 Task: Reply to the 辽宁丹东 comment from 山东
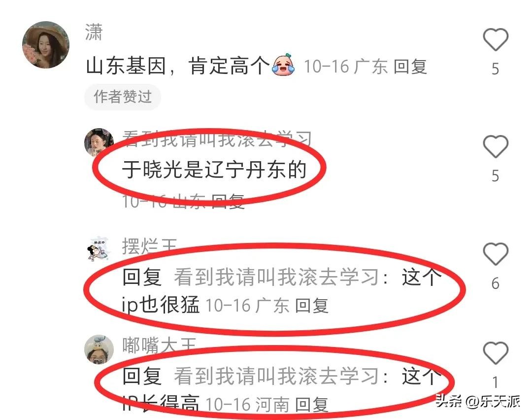click(228, 201)
